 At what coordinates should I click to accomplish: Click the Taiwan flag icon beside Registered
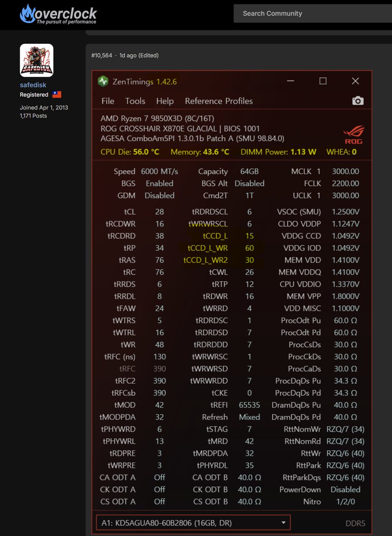57,95
